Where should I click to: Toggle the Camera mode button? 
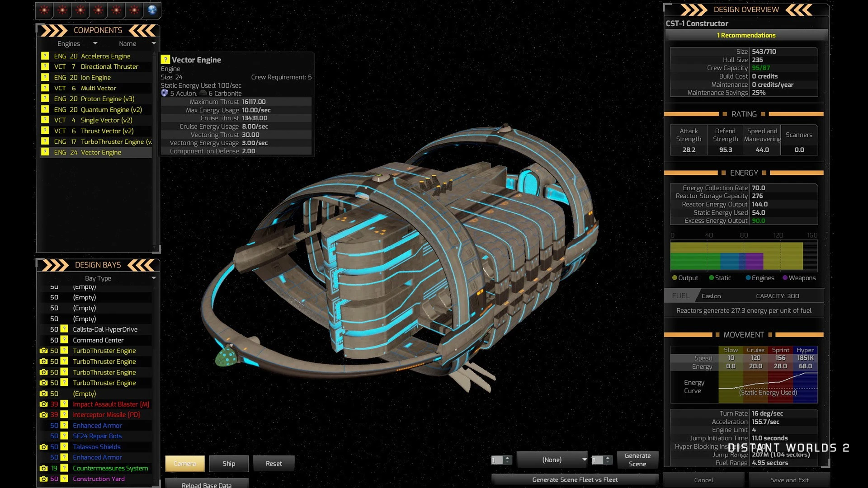click(184, 464)
